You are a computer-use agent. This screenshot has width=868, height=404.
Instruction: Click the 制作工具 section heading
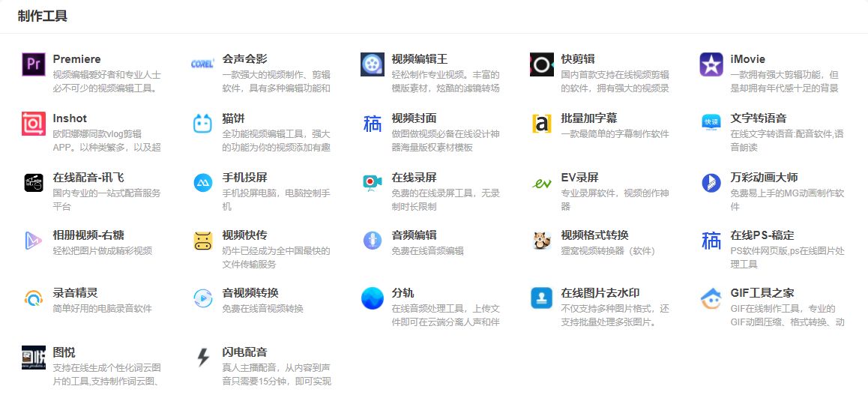43,16
